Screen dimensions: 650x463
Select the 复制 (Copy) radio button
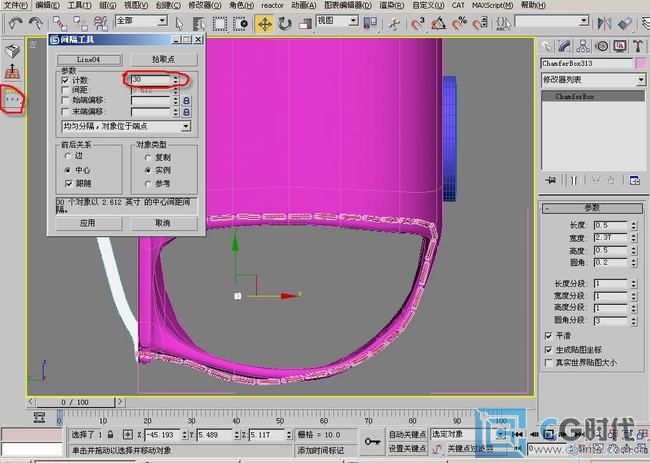[148, 158]
